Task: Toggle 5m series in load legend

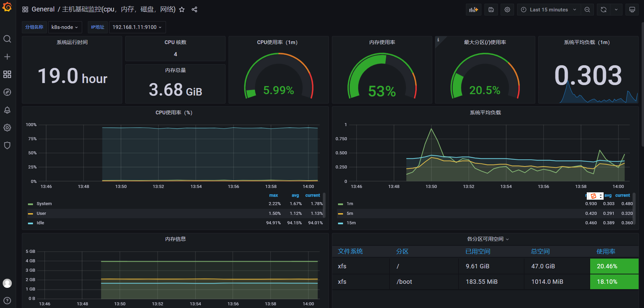Action: 350,214
